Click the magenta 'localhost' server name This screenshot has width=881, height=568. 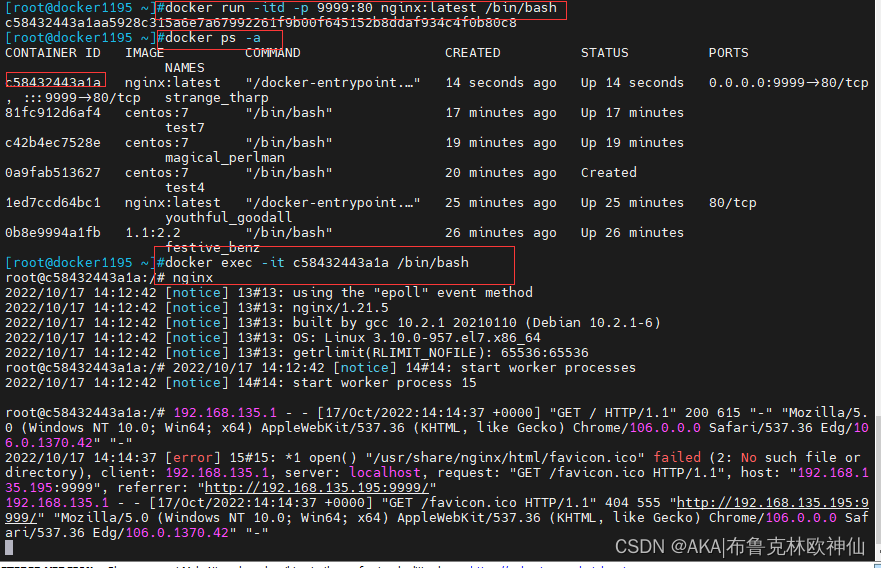(x=384, y=472)
